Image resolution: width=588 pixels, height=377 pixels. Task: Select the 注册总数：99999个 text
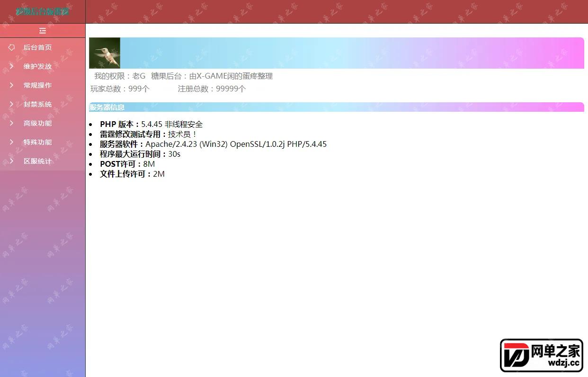[x=212, y=89]
